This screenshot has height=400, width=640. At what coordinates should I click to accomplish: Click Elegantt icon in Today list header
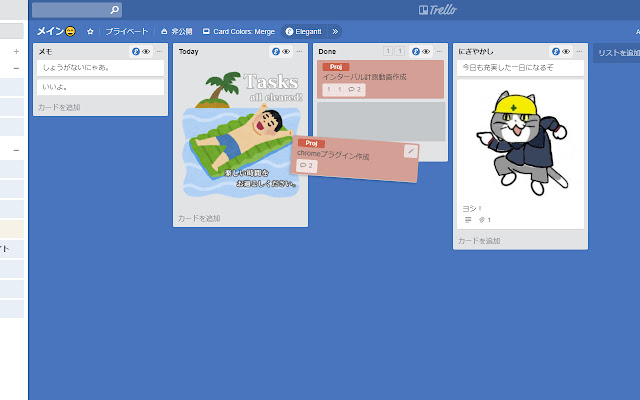276,51
